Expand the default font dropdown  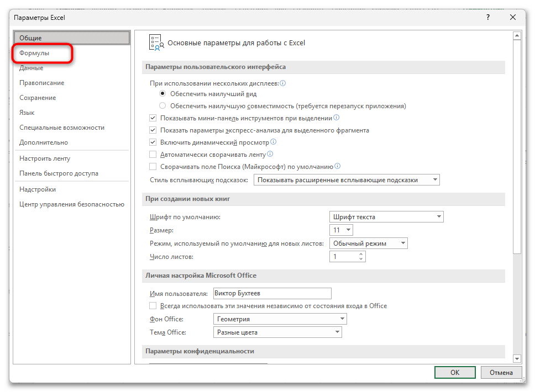click(386, 217)
